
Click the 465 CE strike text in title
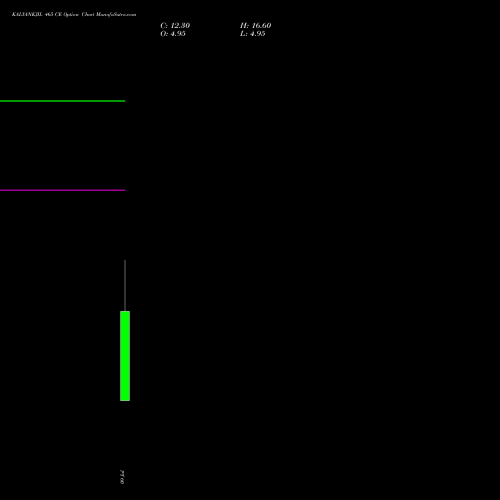tap(53, 14)
